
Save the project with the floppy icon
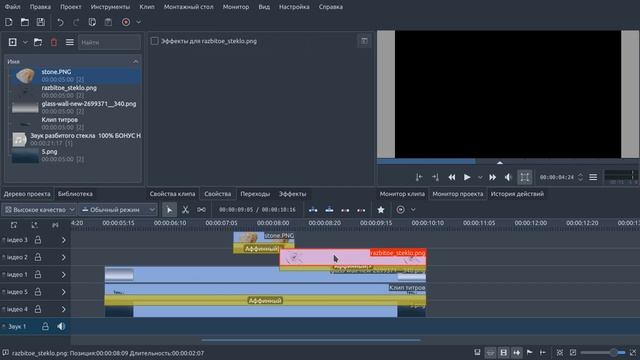tap(41, 22)
